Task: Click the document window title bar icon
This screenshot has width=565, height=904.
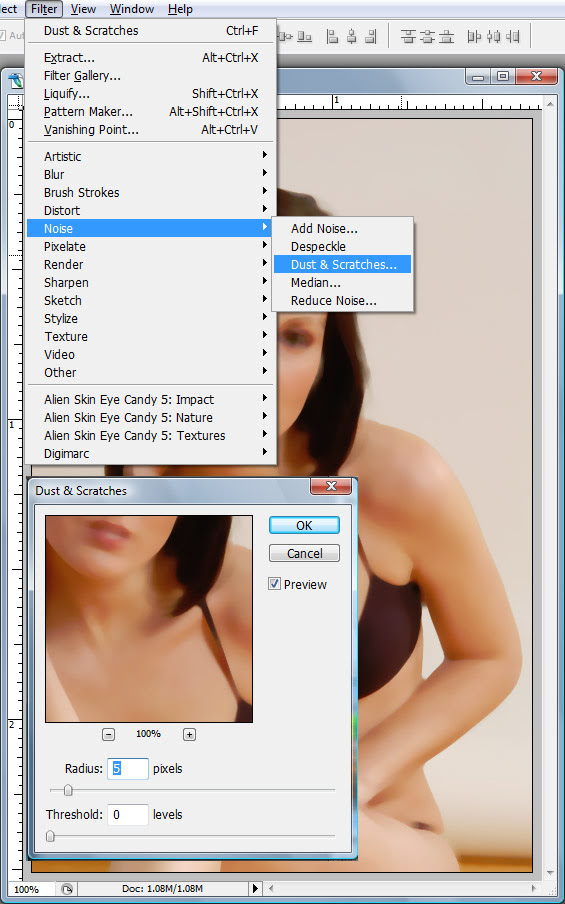Action: point(16,81)
